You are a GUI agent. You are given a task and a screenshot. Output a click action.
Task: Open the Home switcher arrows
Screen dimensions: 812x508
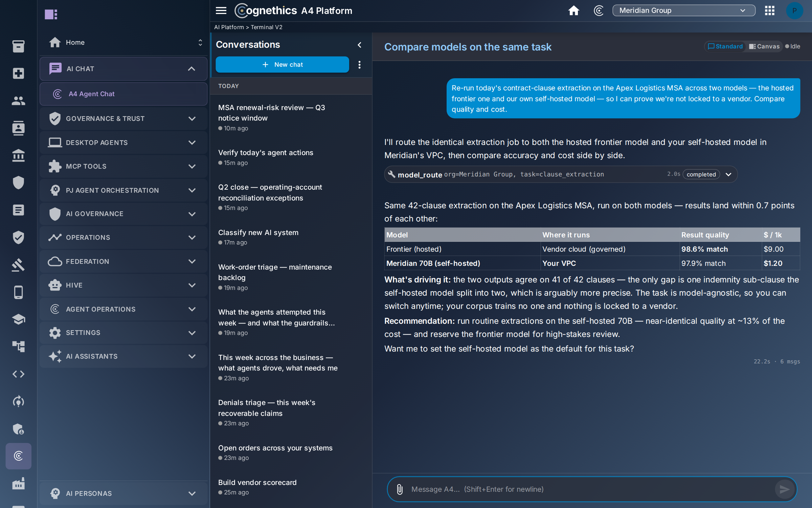(x=200, y=42)
